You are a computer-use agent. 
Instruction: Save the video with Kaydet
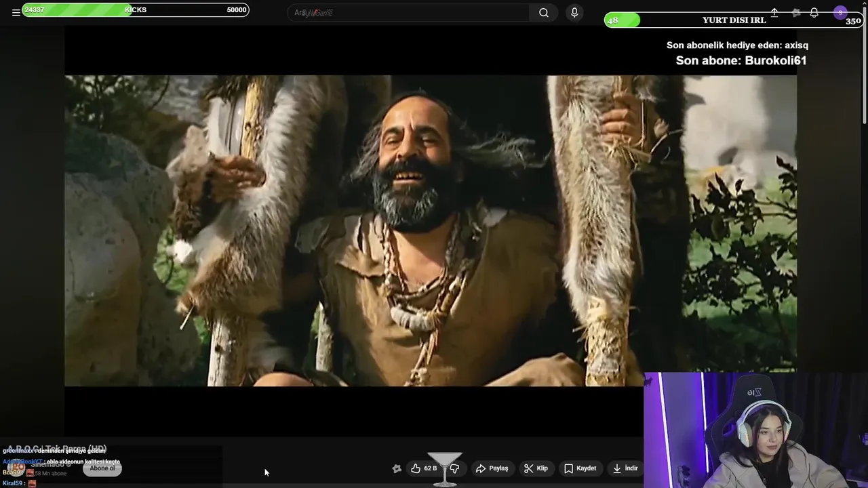(x=580, y=468)
